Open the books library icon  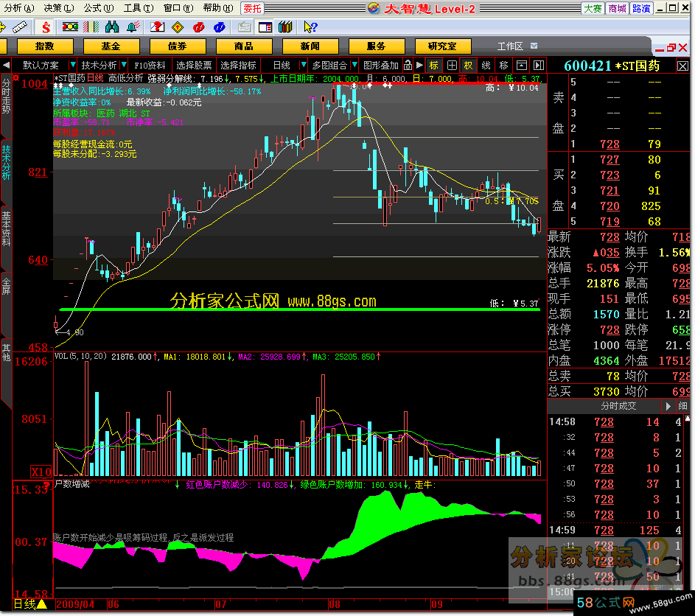285,27
